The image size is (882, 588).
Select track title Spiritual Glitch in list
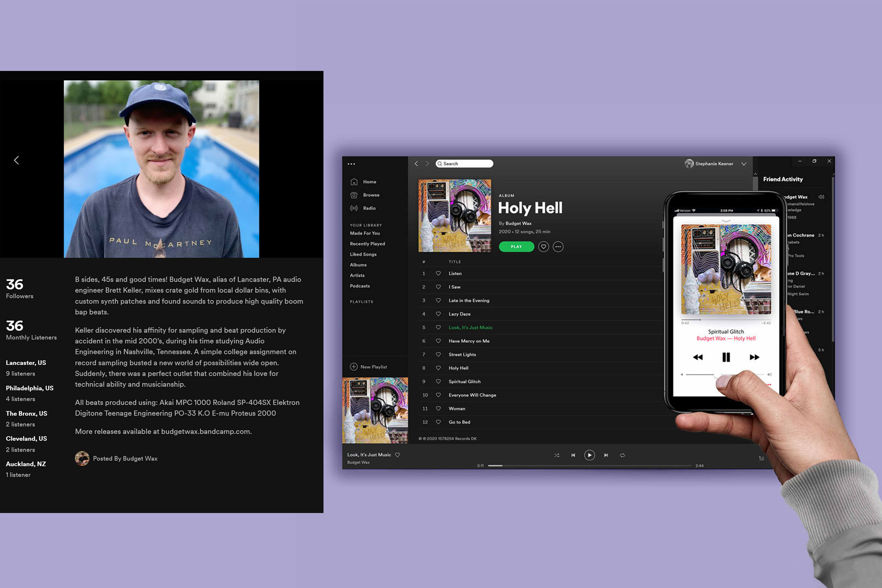coord(464,381)
